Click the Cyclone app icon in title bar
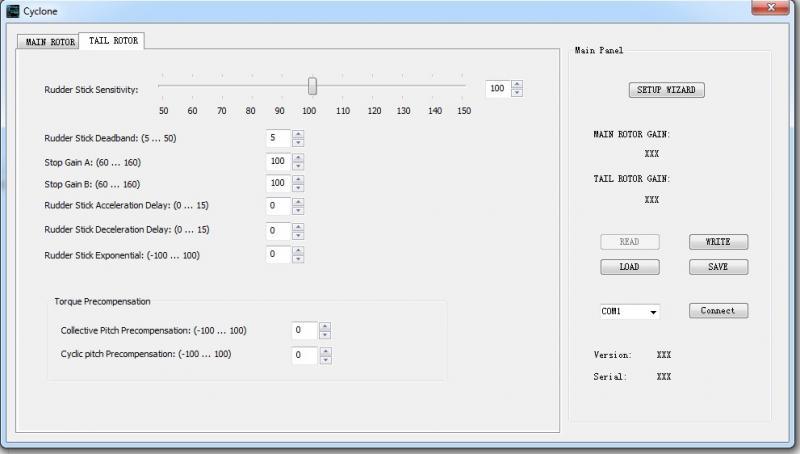The image size is (800, 454). point(13,12)
